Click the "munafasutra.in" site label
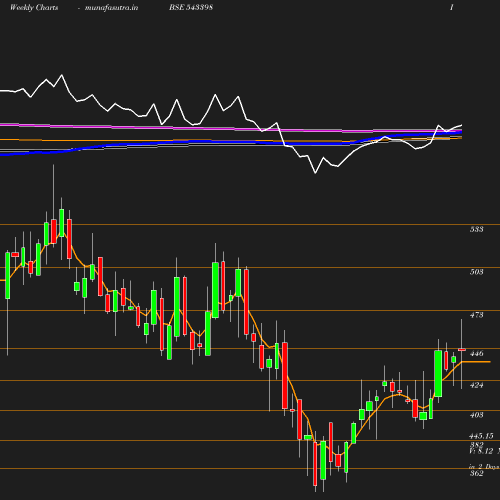The width and height of the screenshot is (500, 500). coord(111,8)
